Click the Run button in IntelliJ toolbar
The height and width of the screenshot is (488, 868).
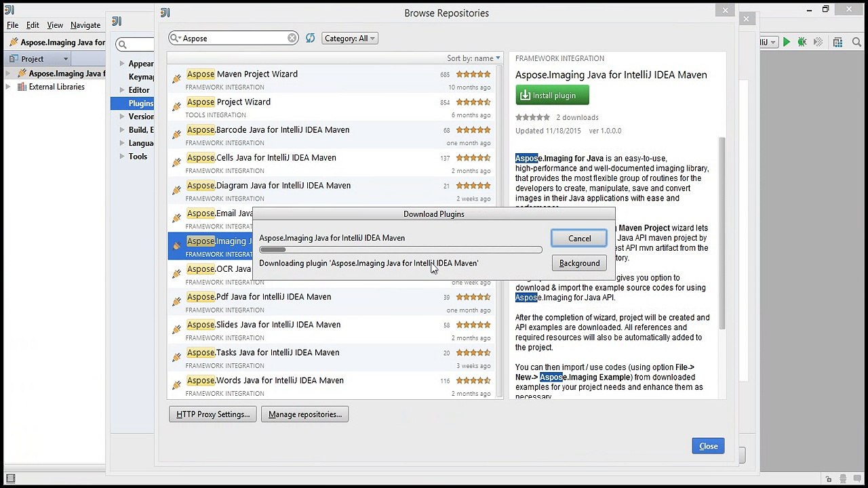click(787, 42)
